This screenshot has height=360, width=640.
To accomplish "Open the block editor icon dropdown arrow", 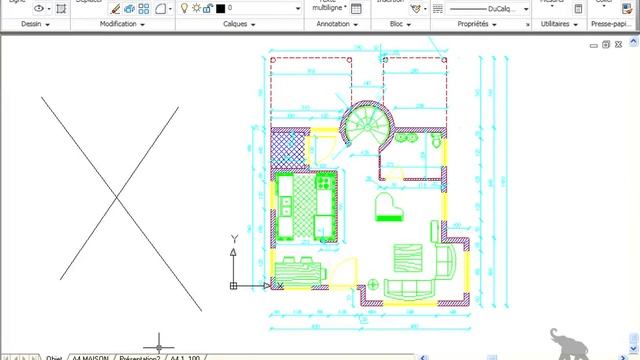I will 425,9.
